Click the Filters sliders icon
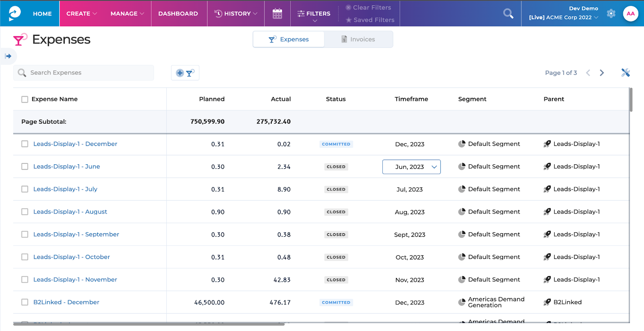 pyautogui.click(x=301, y=14)
